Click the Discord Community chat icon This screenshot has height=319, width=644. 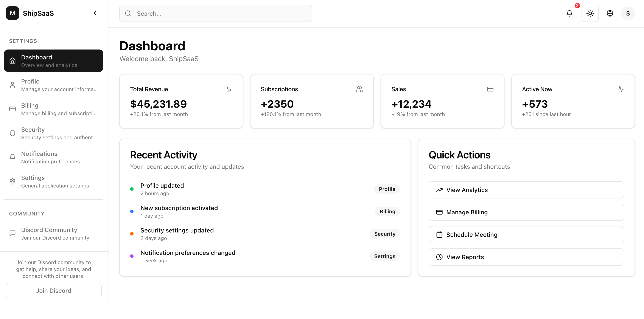pos(12,233)
